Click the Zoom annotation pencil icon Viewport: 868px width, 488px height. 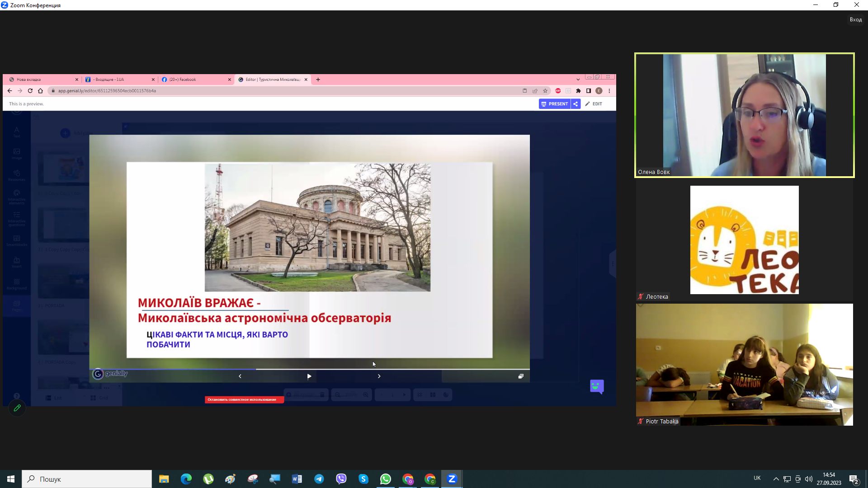pos(17,408)
